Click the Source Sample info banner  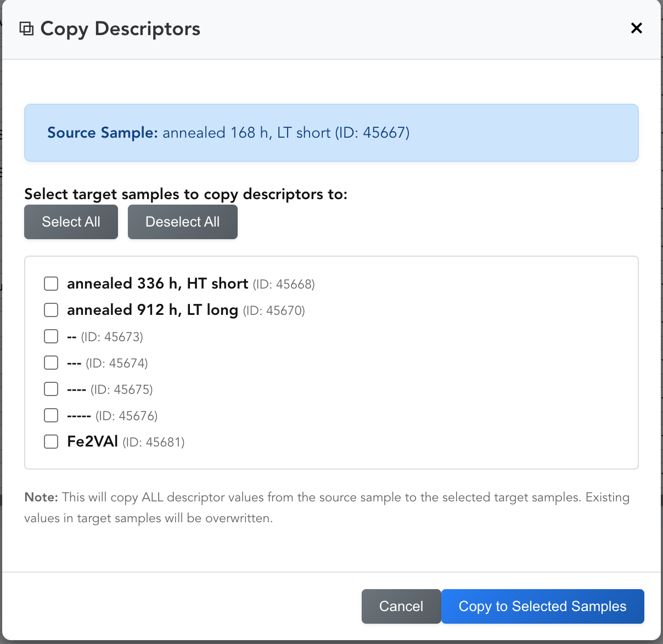(332, 133)
